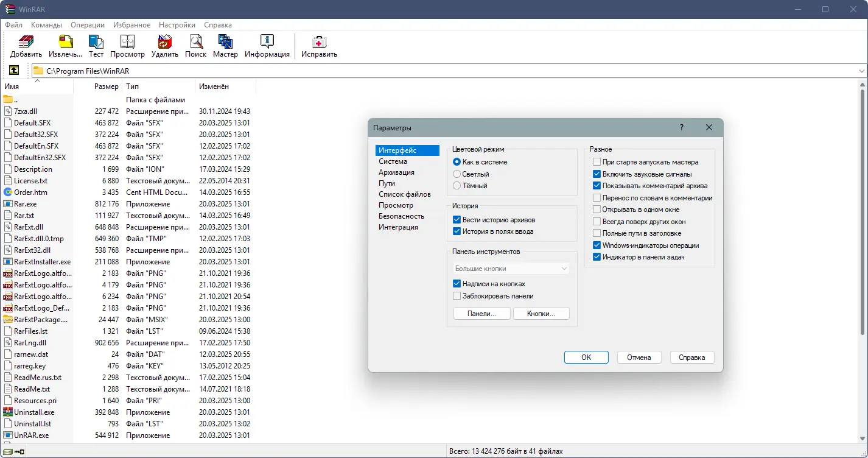Sort files by Имя column header
The width and height of the screenshot is (868, 458).
click(37, 86)
